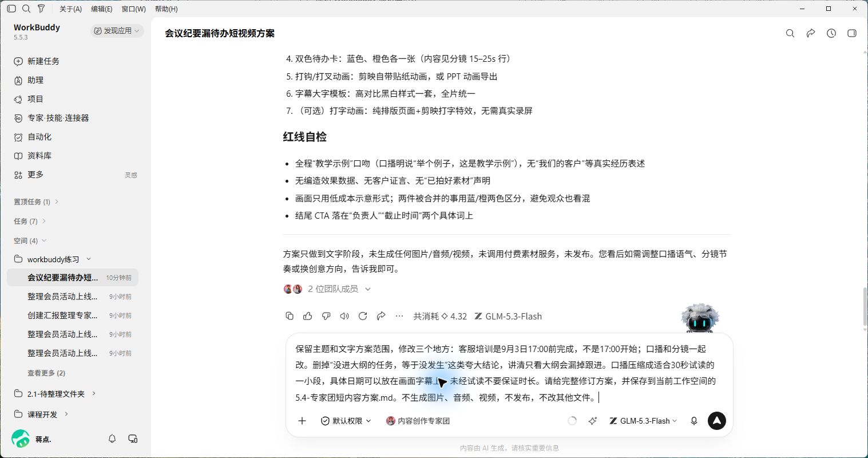Expand the 发现应用 dropdown
This screenshot has height=458, width=868.
(x=117, y=31)
